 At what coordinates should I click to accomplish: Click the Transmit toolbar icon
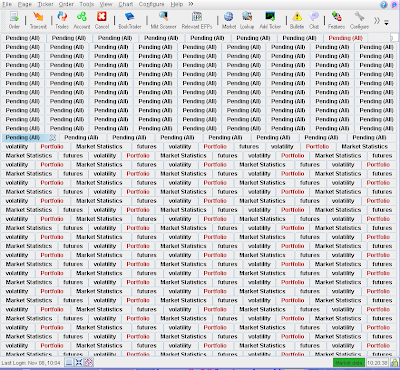(38, 20)
